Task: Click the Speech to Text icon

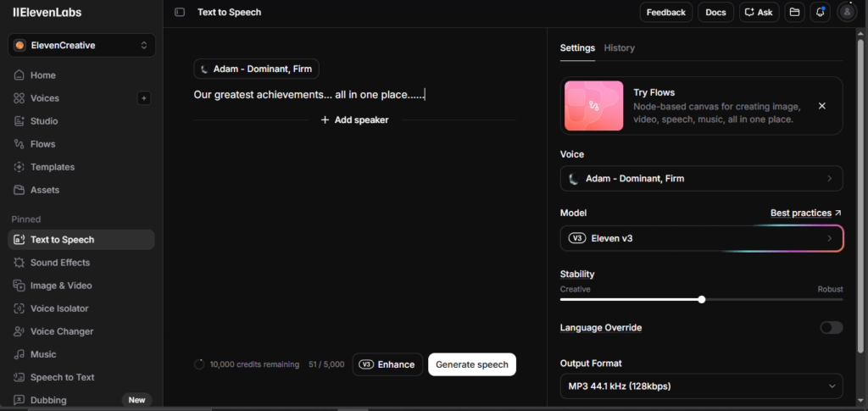Action: point(19,377)
